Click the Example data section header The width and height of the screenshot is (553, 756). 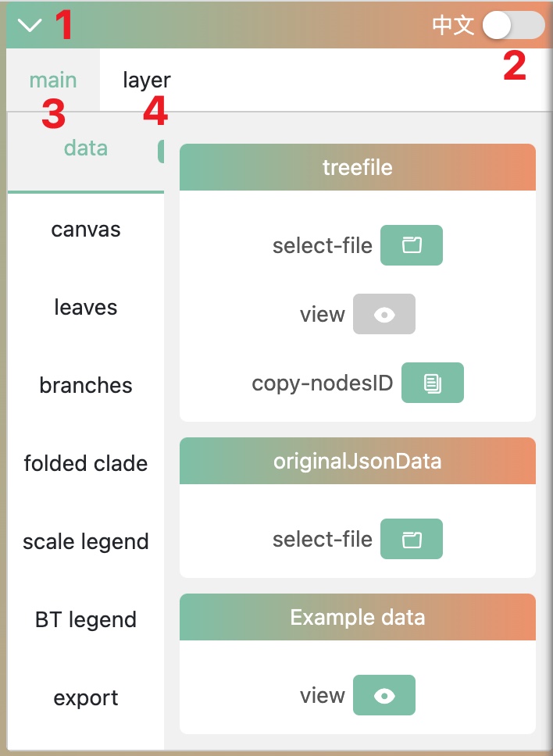357,617
